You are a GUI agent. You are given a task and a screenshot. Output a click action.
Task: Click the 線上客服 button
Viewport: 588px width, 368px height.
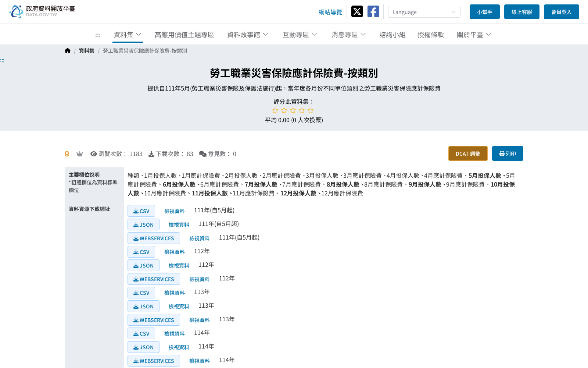tap(522, 12)
